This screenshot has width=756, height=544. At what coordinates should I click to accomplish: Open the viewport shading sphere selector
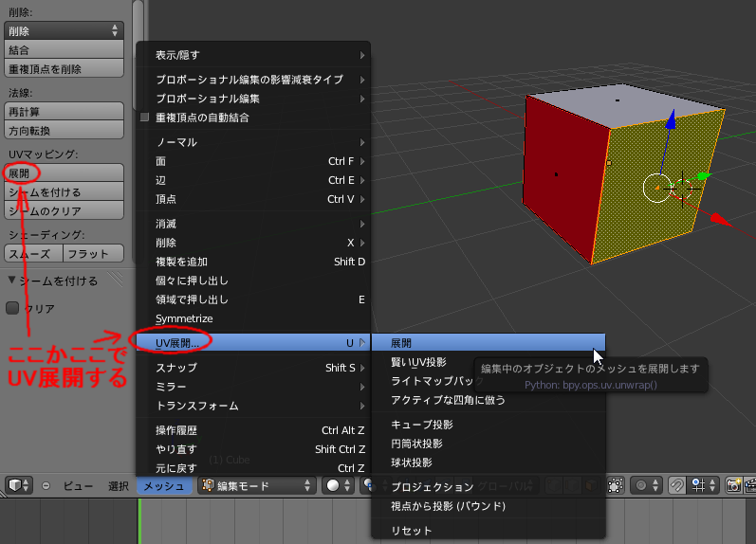[339, 485]
